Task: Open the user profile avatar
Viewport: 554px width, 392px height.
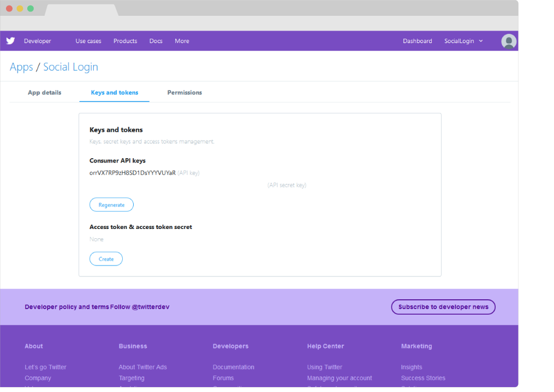Action: [508, 41]
